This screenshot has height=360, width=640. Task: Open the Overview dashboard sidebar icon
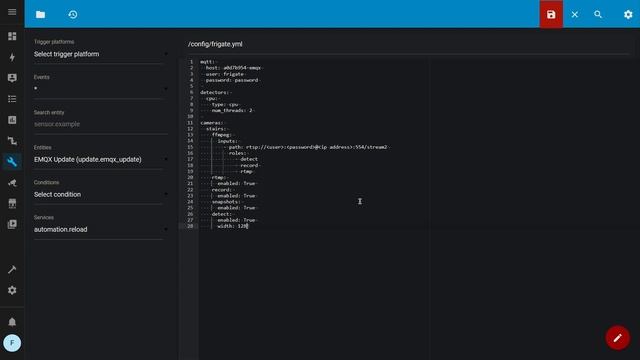12,36
